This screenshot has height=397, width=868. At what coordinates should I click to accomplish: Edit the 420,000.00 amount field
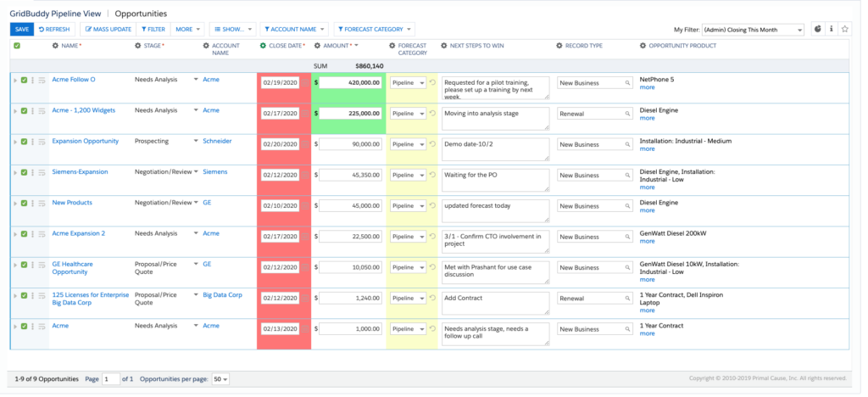pyautogui.click(x=350, y=82)
